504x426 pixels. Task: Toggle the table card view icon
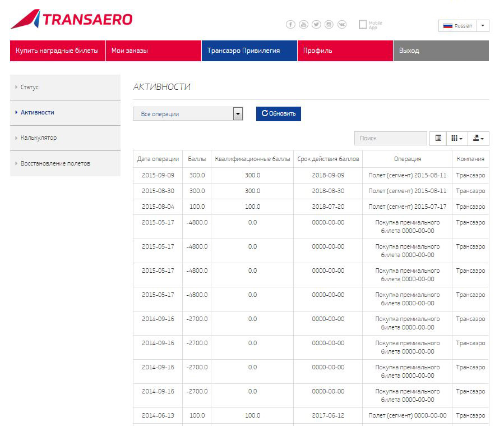(438, 139)
